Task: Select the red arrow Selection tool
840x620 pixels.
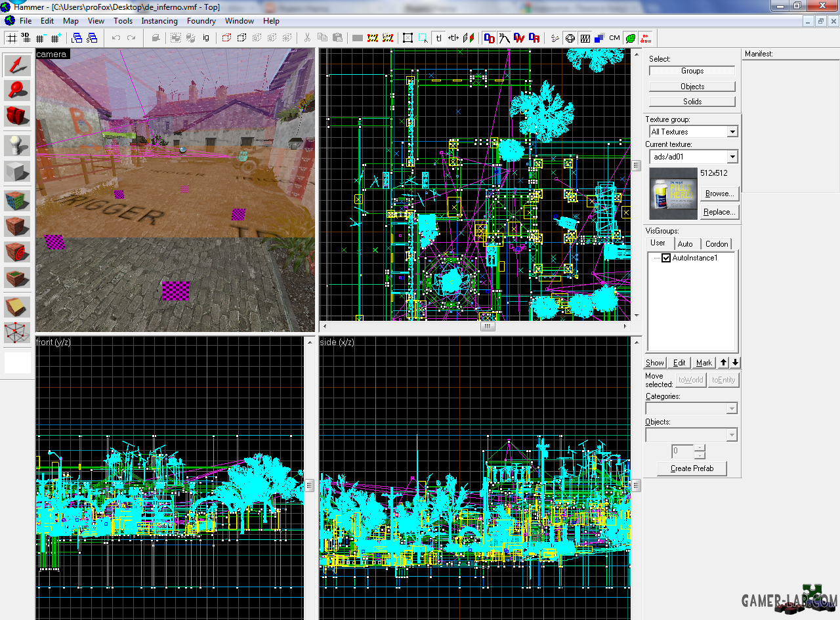Action: tap(18, 65)
